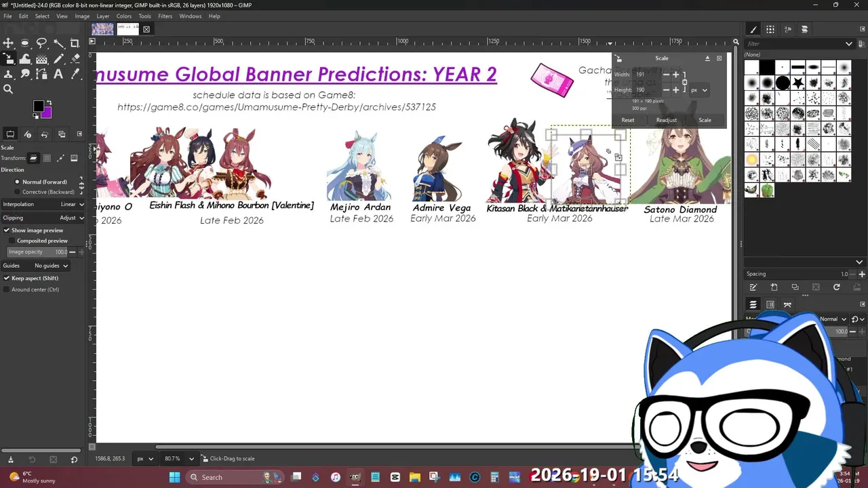This screenshot has width=868, height=488.
Task: Open the Paths dock tab
Action: (x=787, y=304)
